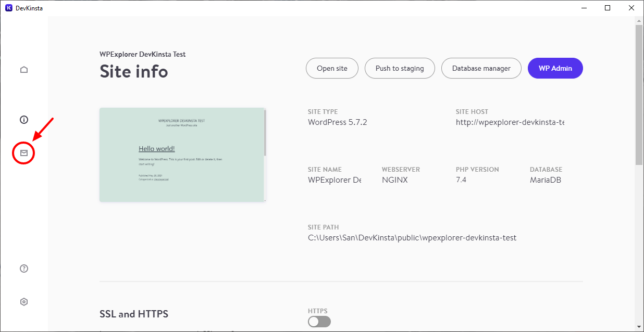The height and width of the screenshot is (332, 644).
Task: Open WP Admin
Action: coord(555,68)
